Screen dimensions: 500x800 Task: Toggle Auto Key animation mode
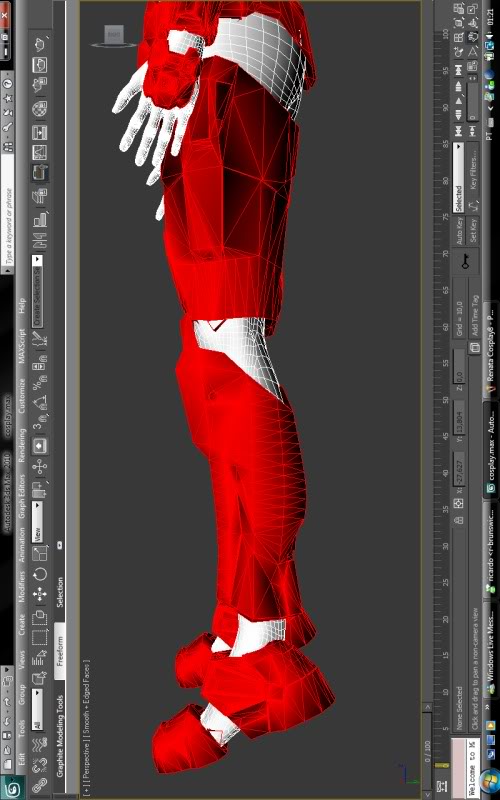click(x=458, y=231)
